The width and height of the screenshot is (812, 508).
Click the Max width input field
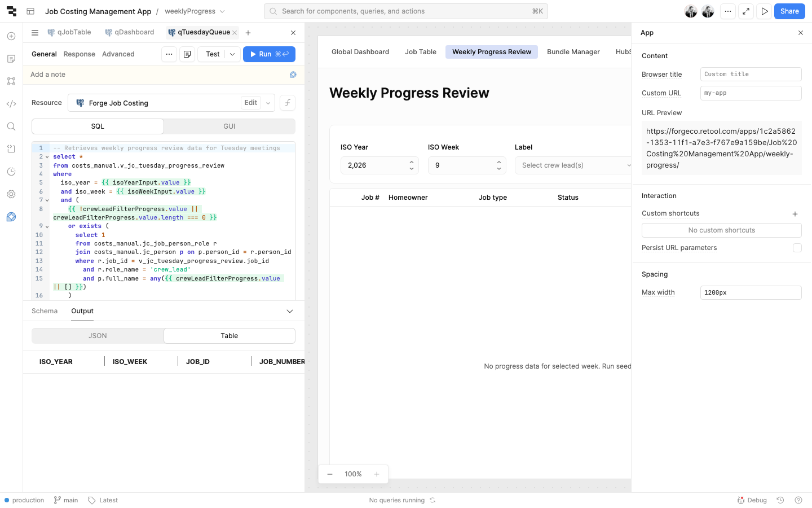coord(751,292)
